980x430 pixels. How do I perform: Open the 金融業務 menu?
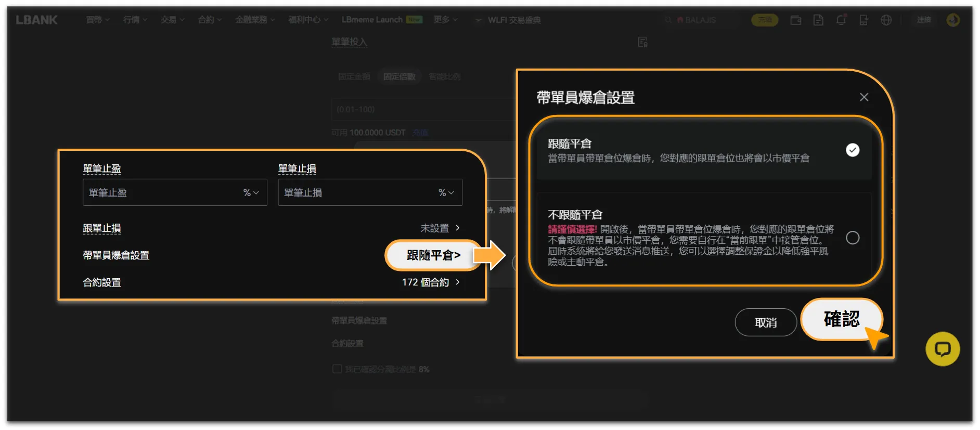click(255, 20)
